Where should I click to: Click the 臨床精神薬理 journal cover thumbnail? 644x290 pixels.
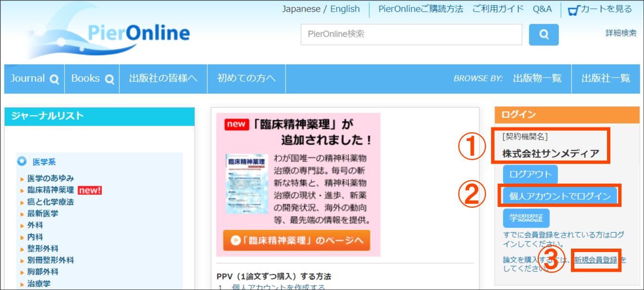[x=247, y=184]
